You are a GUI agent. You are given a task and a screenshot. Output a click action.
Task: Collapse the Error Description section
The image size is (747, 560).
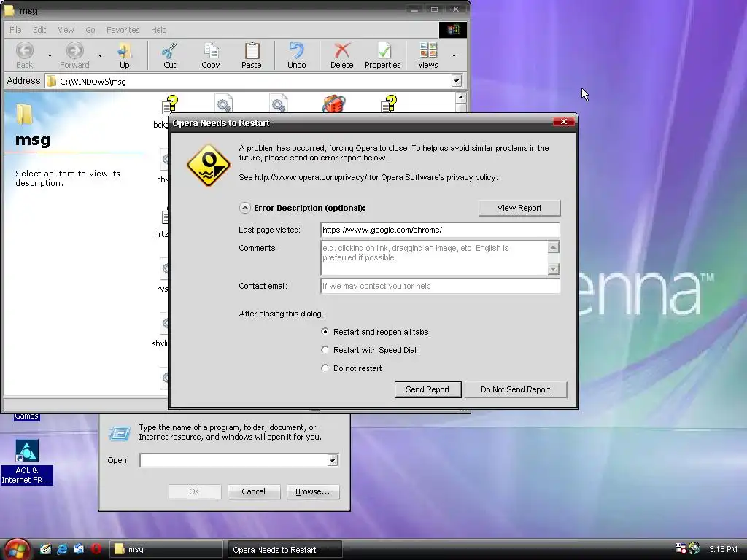coord(244,208)
